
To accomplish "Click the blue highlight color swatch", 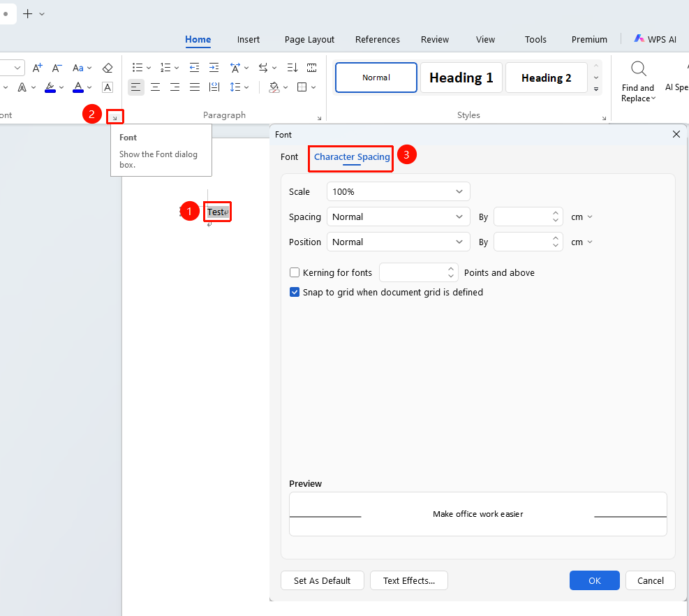I will pos(50,87).
